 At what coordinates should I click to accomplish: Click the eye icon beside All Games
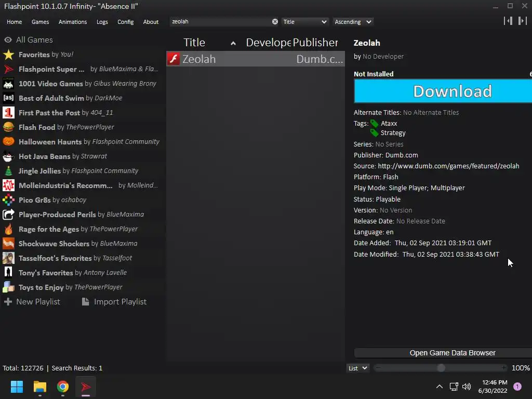[8, 40]
